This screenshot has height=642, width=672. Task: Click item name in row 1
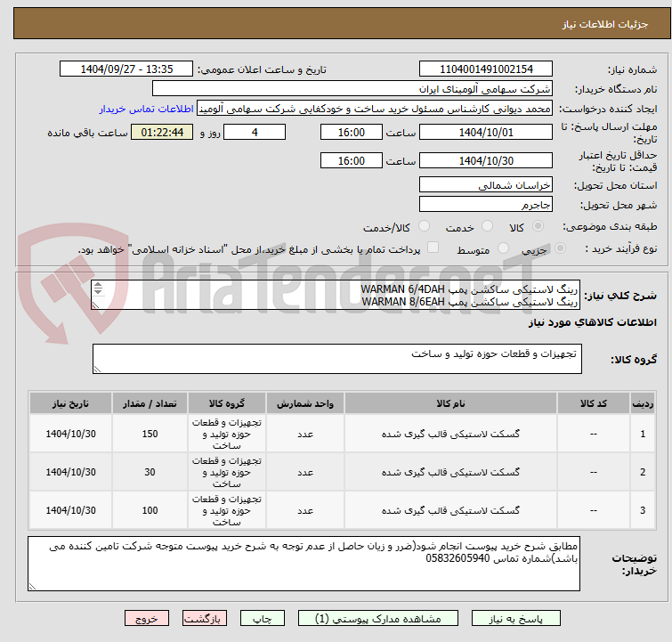(450, 434)
